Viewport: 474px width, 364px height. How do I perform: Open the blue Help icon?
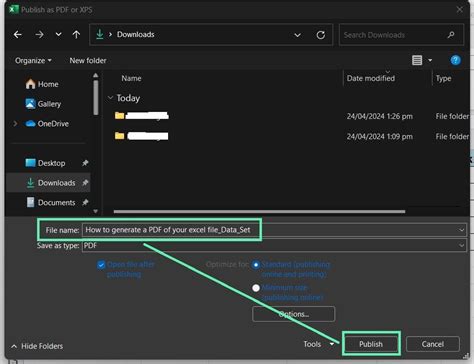coord(455,60)
